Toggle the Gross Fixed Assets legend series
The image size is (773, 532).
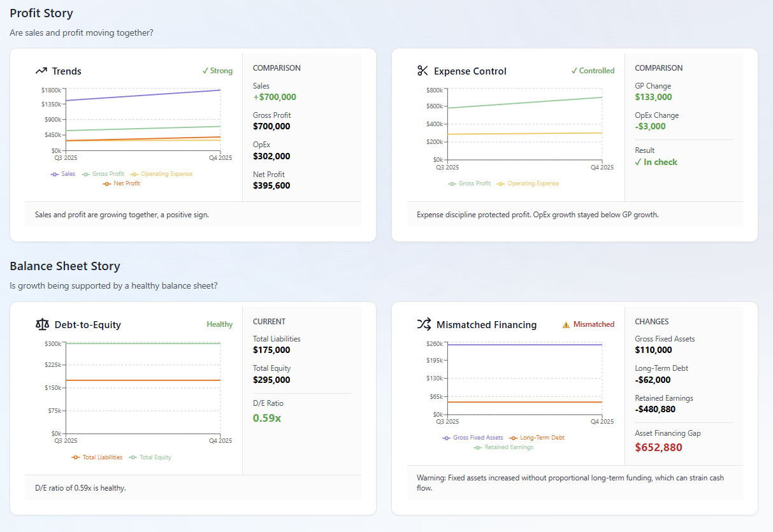point(473,438)
